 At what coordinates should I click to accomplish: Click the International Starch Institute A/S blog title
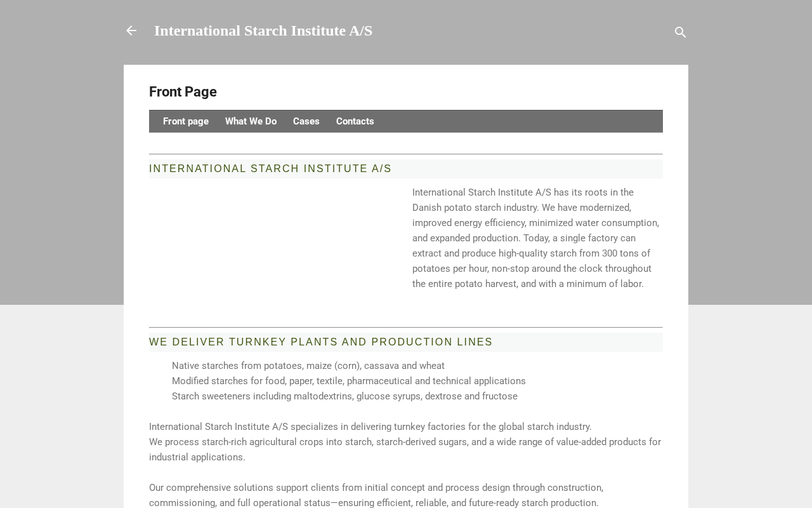(263, 30)
